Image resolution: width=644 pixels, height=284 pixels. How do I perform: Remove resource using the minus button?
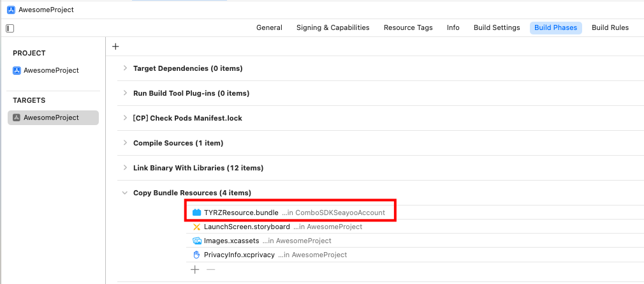pyautogui.click(x=210, y=269)
